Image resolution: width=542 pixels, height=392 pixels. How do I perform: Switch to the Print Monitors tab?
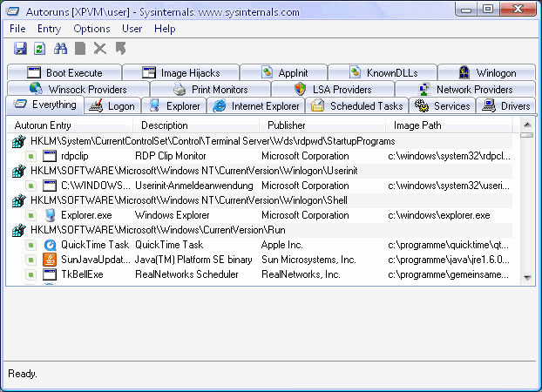pyautogui.click(x=211, y=89)
